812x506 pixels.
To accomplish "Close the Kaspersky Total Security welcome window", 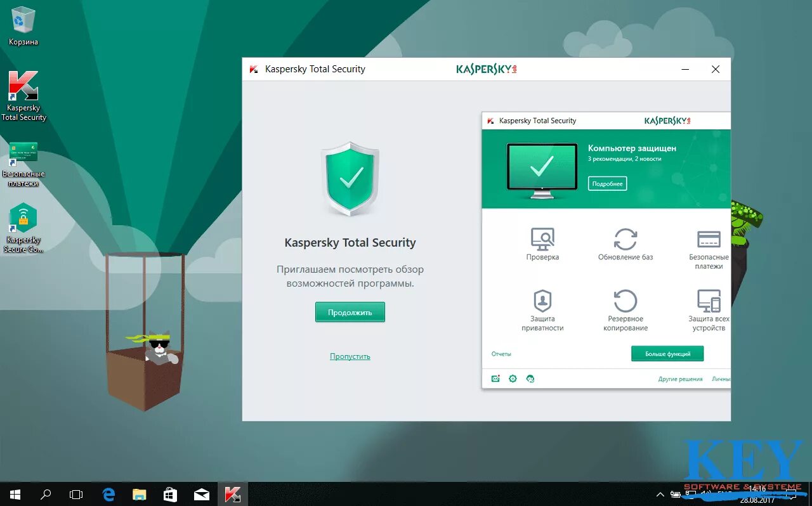I will click(x=716, y=69).
